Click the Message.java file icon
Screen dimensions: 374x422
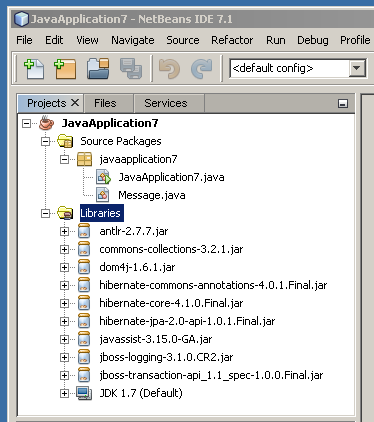(103, 195)
